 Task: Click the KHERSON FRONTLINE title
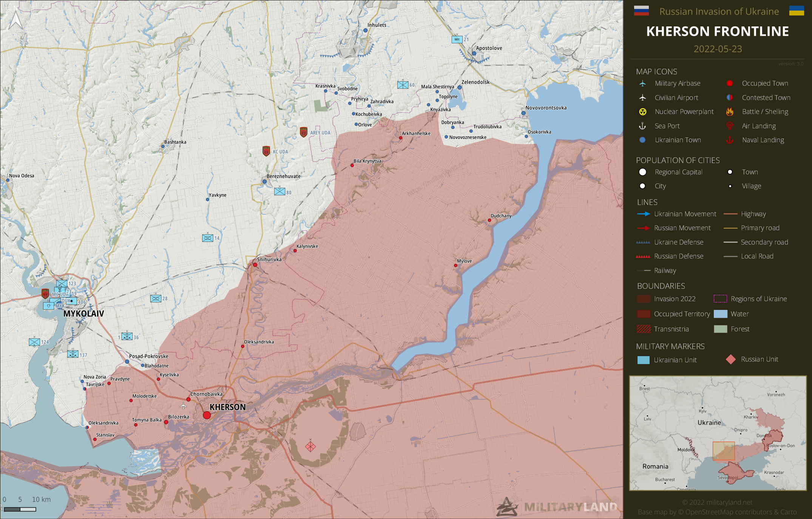click(x=718, y=31)
